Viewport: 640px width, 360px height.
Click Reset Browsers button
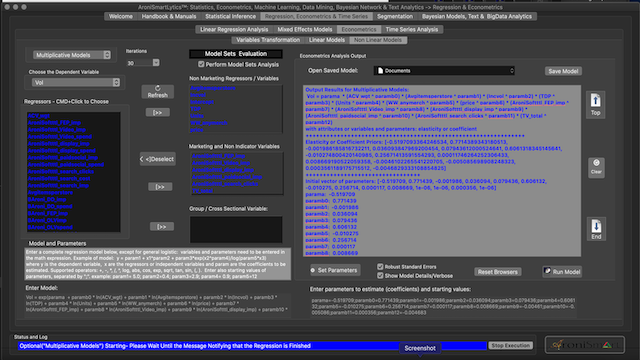click(498, 272)
